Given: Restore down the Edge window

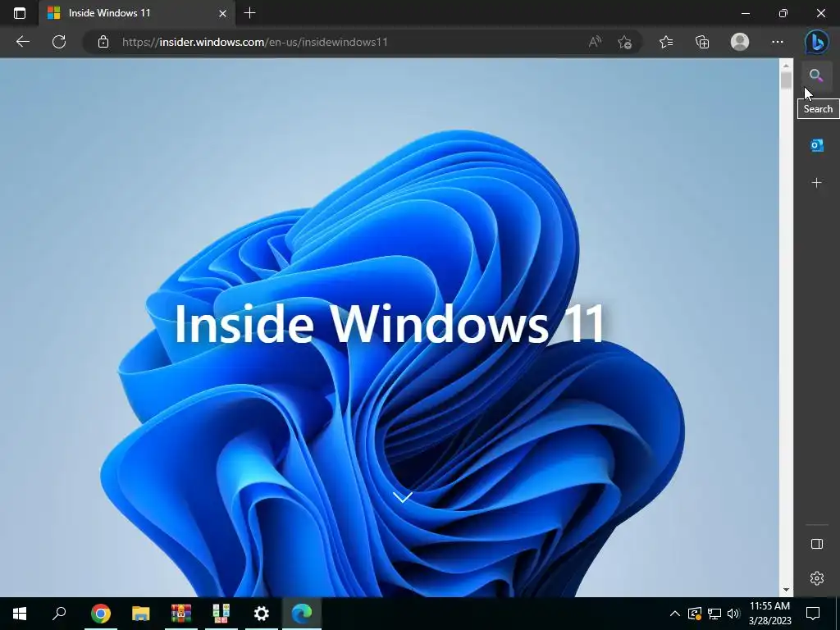Looking at the screenshot, I should point(783,13).
